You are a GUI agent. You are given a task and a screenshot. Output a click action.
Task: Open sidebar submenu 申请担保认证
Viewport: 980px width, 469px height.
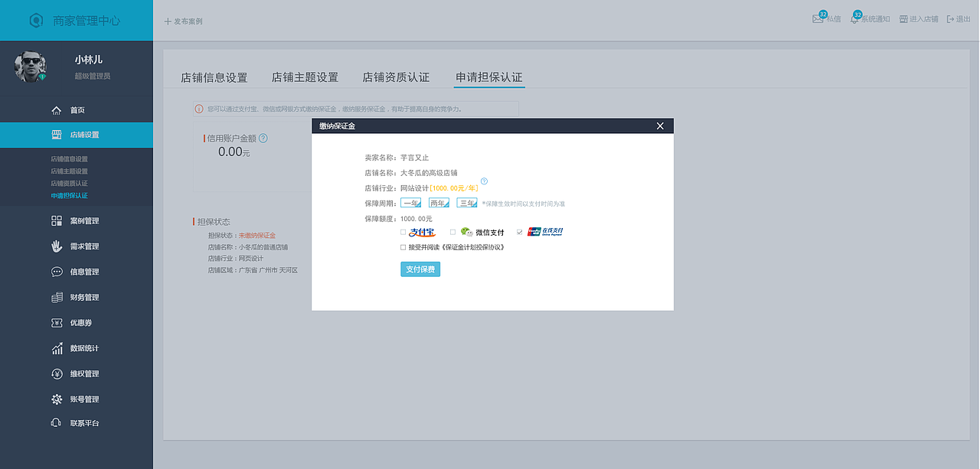[x=70, y=196]
